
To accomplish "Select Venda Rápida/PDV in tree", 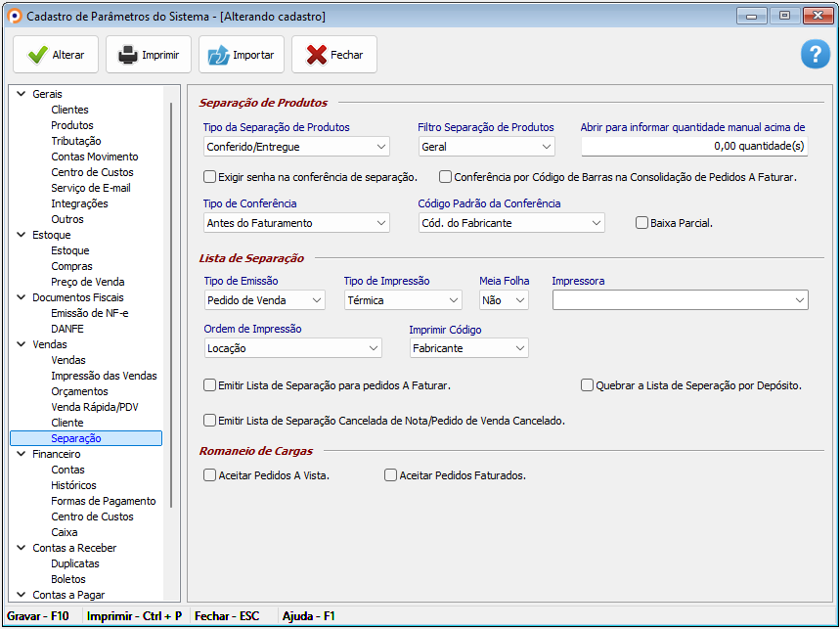I will coord(94,407).
